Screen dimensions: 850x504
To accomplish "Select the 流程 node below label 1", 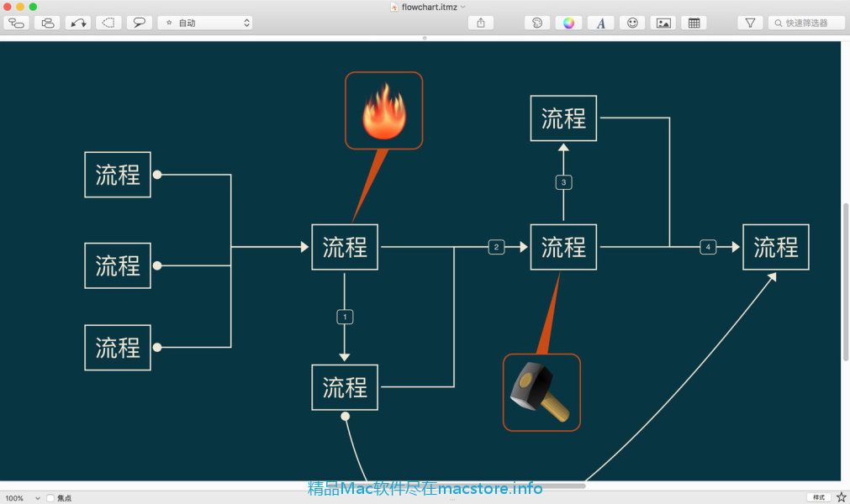I will tap(345, 387).
